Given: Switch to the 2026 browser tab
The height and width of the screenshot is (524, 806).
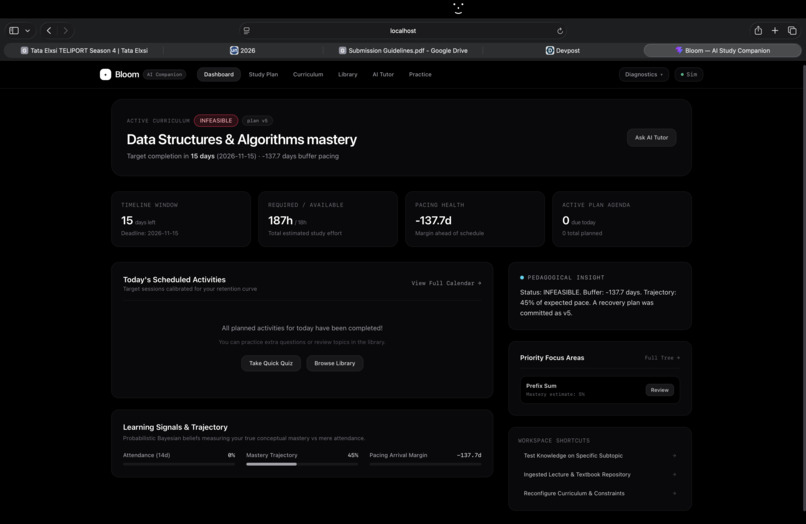Looking at the screenshot, I should pos(243,50).
